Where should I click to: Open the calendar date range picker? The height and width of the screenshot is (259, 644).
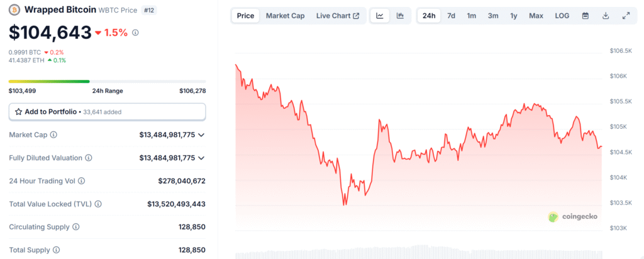pos(586,16)
